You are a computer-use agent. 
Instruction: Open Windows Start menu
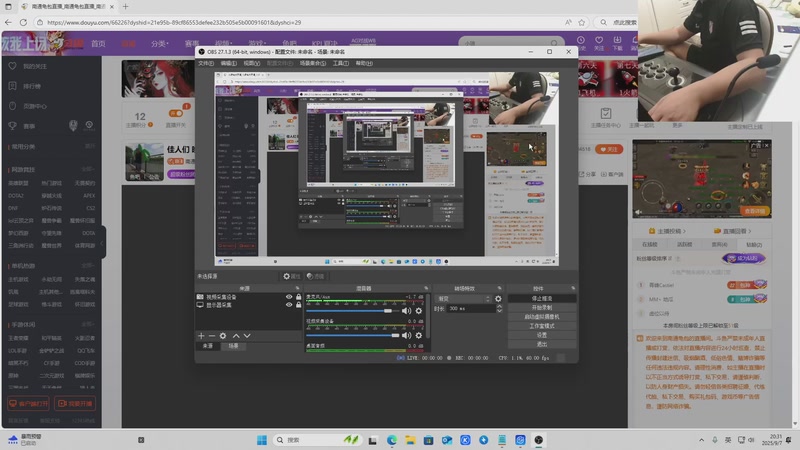262,440
